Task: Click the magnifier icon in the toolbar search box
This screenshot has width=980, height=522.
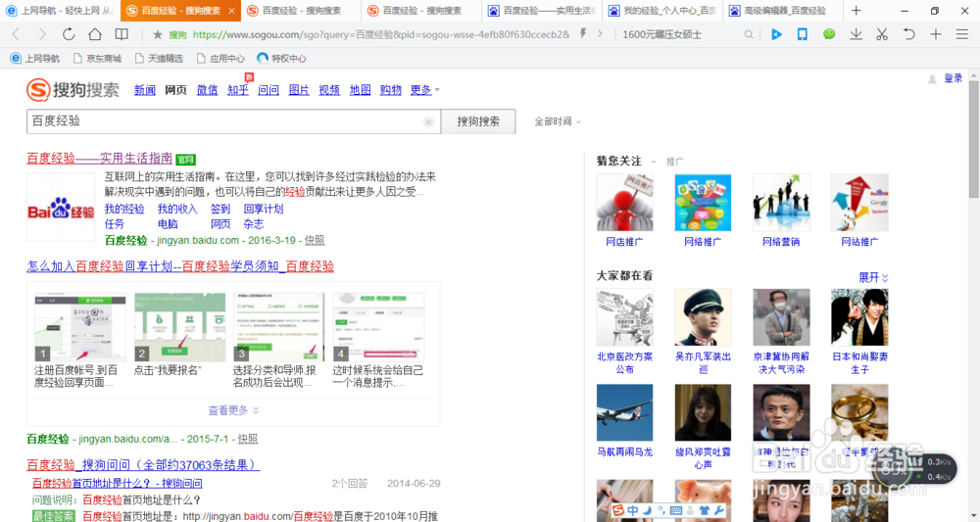Action: (748, 35)
